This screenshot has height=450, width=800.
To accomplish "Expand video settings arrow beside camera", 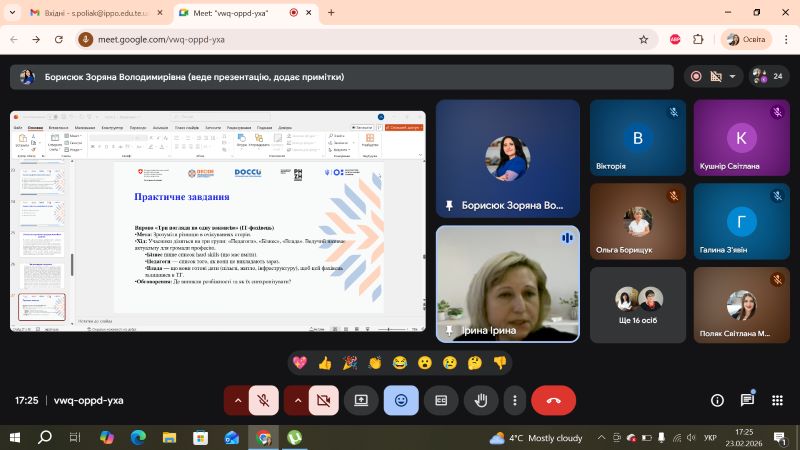I will click(296, 400).
